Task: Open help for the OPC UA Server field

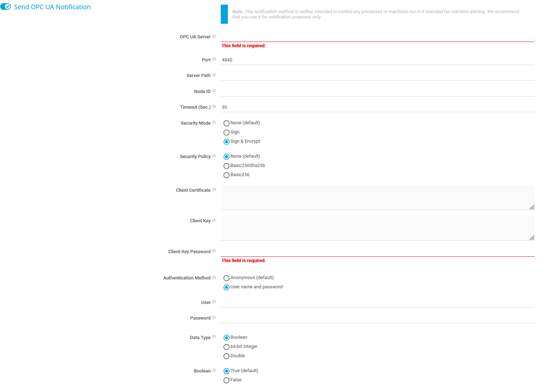Action: [214, 36]
